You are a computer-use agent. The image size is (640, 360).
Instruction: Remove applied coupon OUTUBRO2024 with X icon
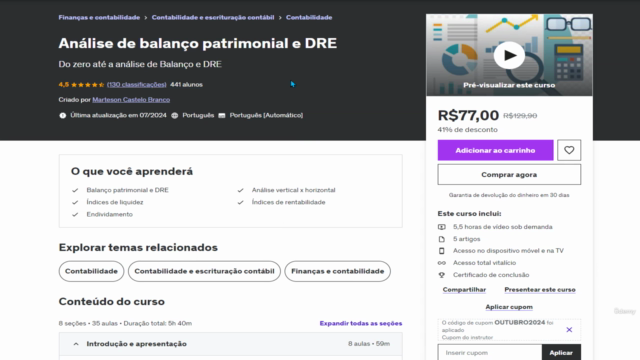pyautogui.click(x=569, y=329)
